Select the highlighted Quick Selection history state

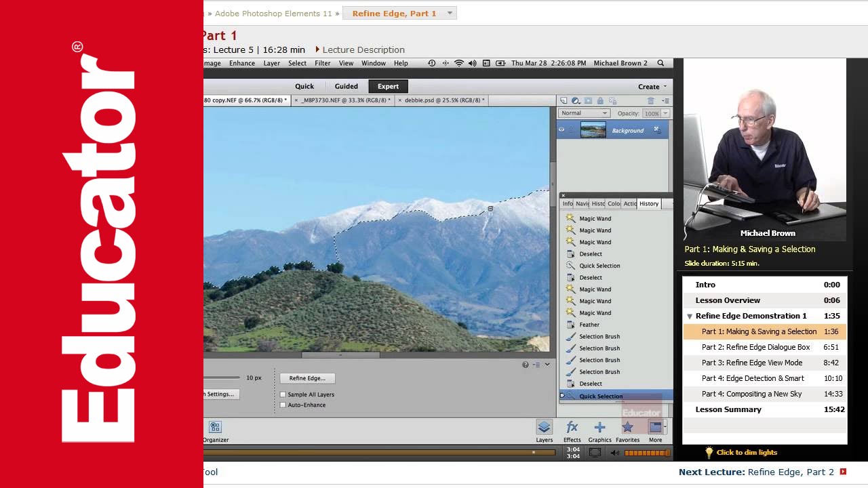click(616, 396)
